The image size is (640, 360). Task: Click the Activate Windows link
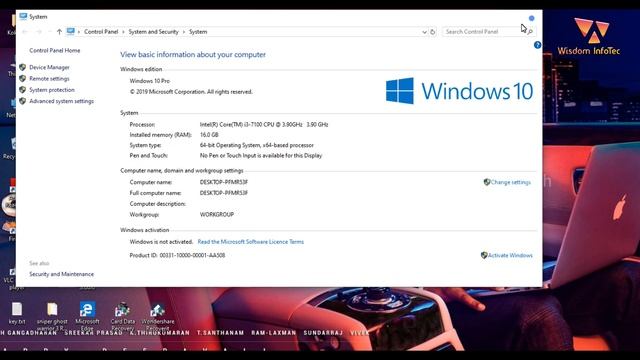(510, 255)
